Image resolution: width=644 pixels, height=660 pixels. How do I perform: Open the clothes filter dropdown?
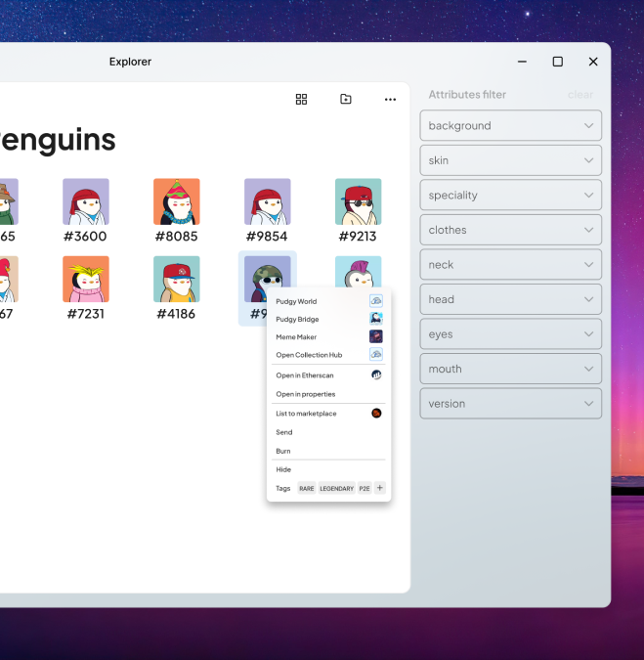pyautogui.click(x=511, y=230)
